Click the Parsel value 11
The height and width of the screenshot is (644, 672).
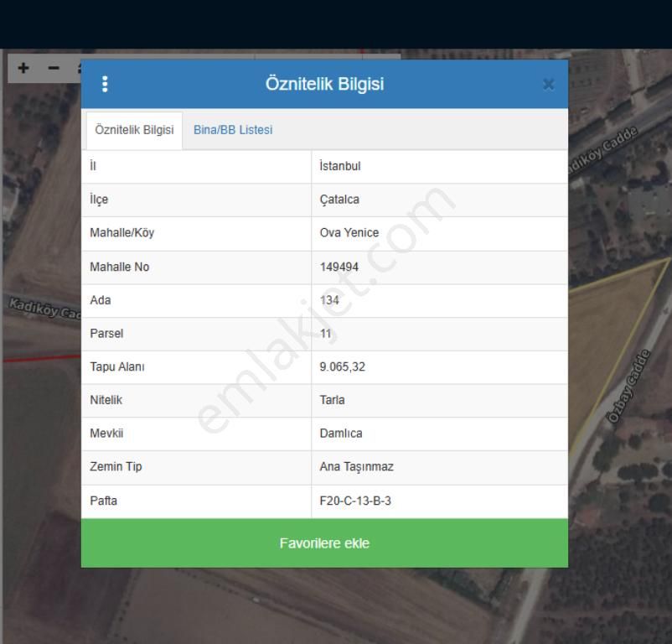click(x=326, y=334)
